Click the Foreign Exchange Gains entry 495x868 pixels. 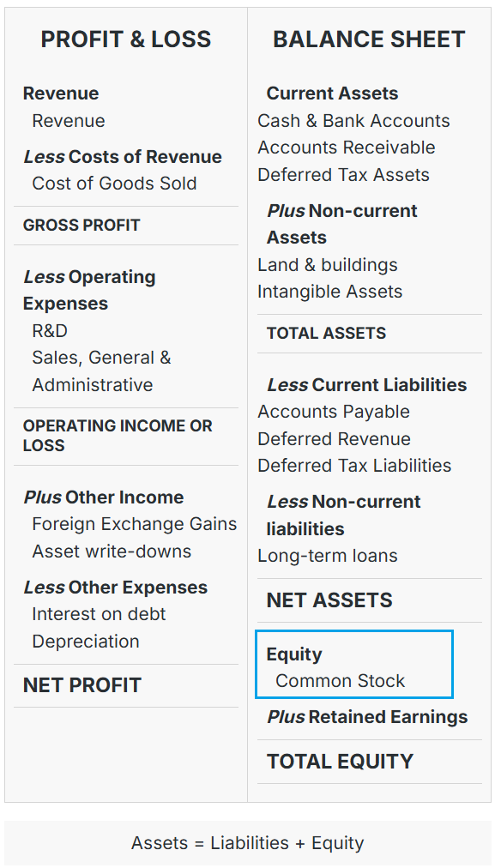135,524
